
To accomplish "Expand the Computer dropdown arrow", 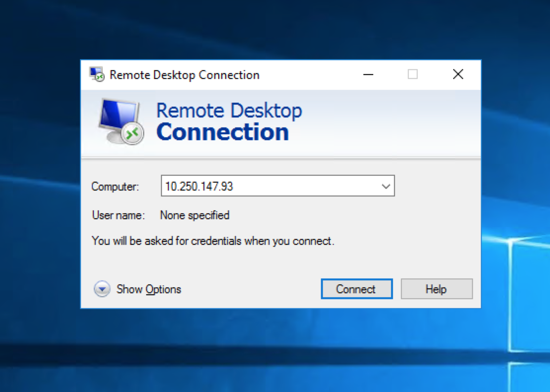I will [x=386, y=187].
